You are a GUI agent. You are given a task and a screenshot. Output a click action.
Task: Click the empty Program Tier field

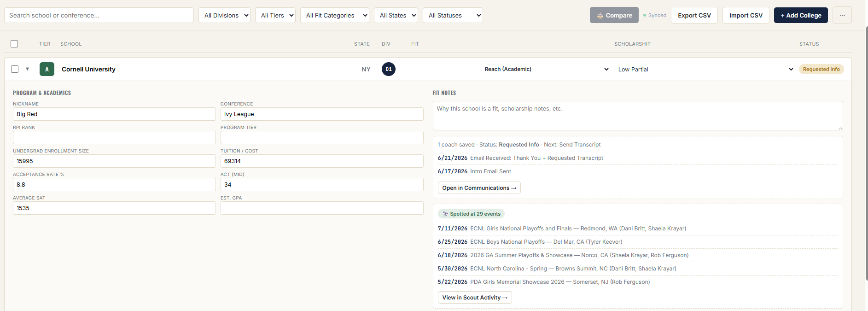(x=322, y=138)
